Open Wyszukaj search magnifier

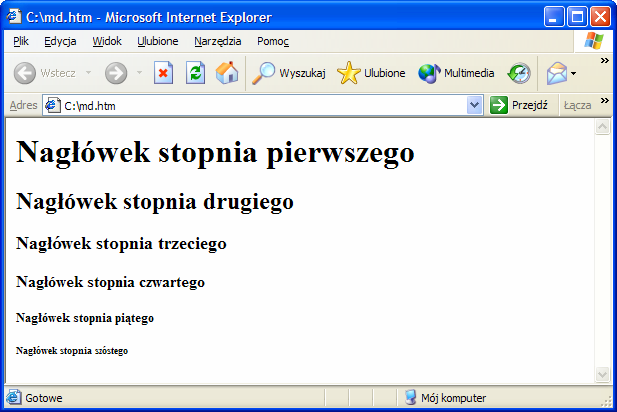click(x=263, y=73)
